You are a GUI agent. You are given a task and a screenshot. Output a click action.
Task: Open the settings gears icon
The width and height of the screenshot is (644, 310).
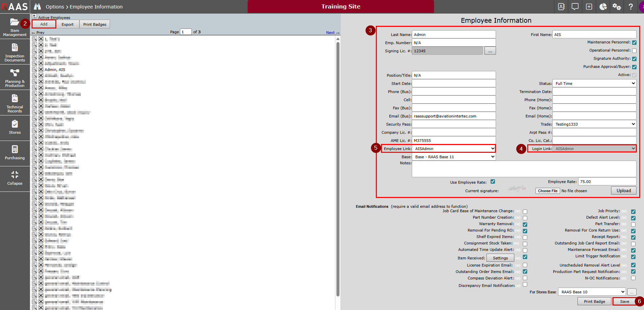pyautogui.click(x=617, y=7)
